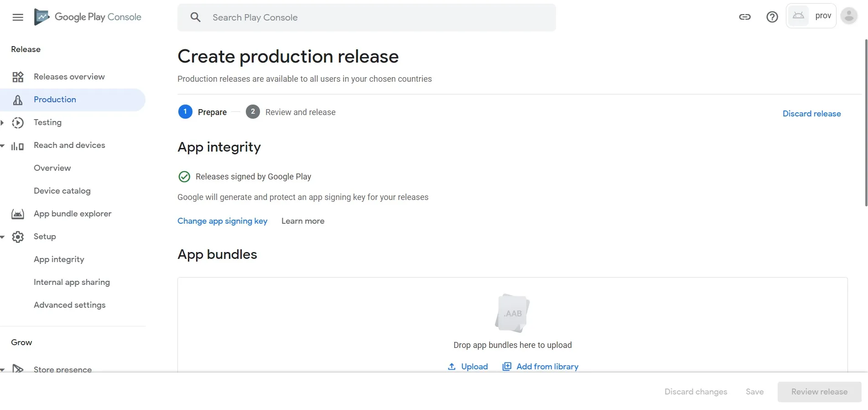Click the Add from library icon

506,367
